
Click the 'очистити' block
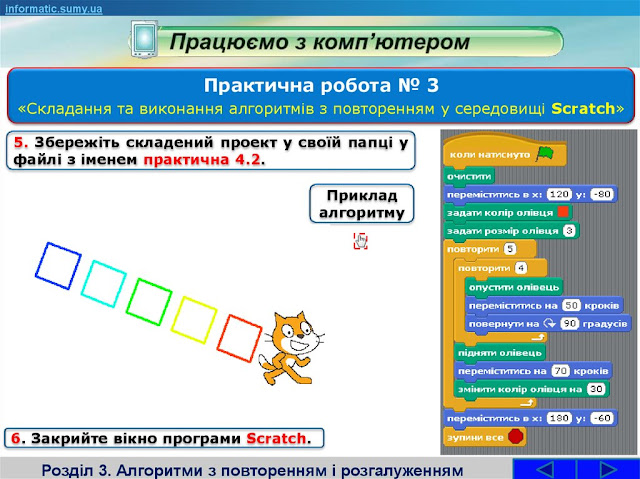[x=469, y=176]
